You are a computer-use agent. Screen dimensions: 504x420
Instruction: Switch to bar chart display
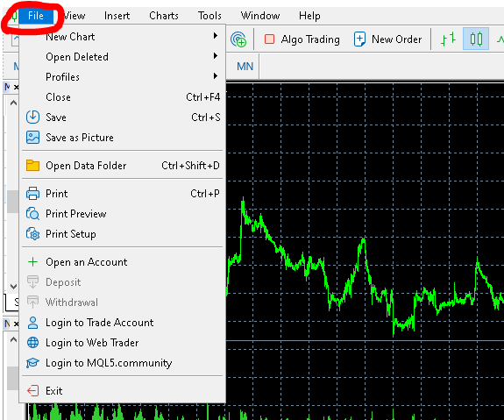448,39
